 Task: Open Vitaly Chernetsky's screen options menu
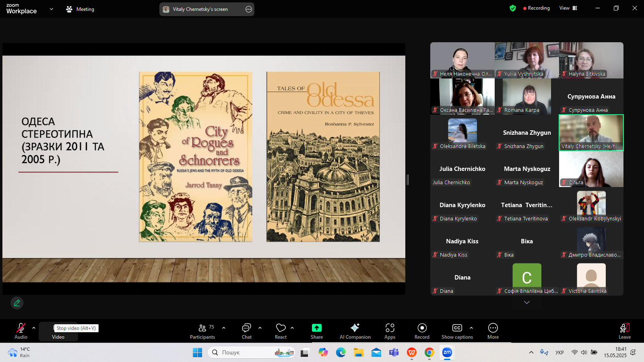[x=249, y=9]
